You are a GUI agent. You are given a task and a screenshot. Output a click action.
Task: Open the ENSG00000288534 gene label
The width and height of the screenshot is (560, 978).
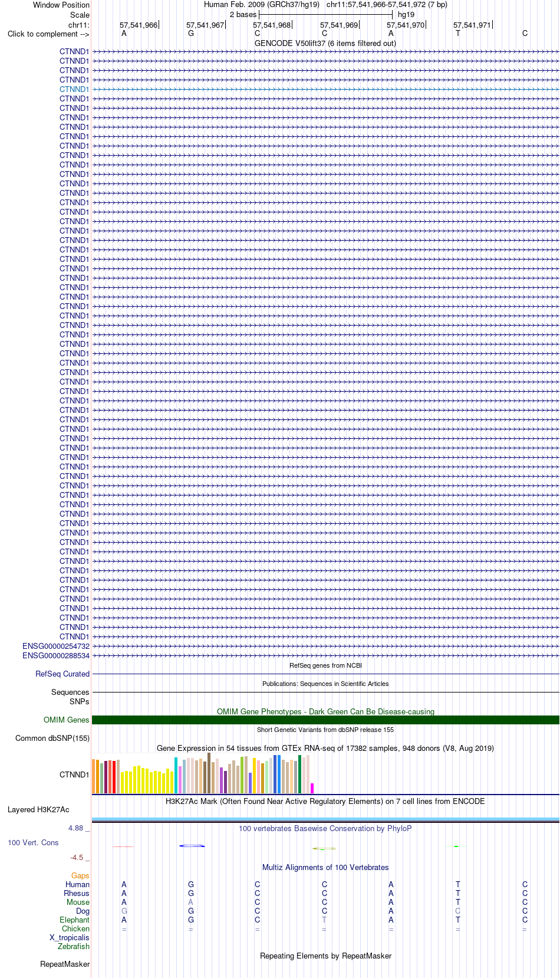point(56,655)
